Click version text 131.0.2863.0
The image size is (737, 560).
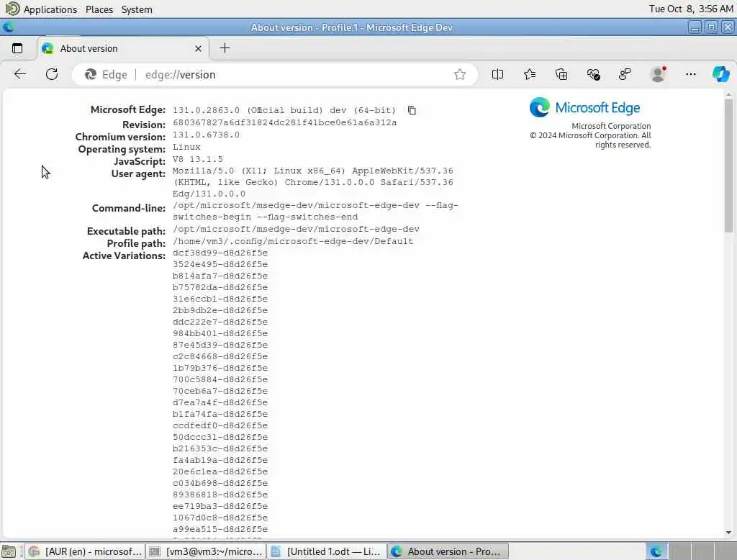click(x=206, y=111)
